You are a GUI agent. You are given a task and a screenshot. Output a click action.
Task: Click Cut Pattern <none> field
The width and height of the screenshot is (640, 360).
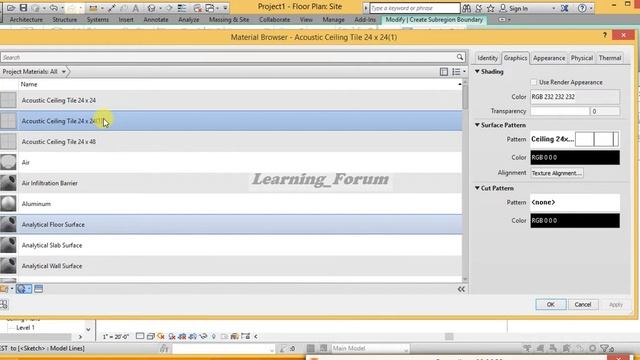[x=575, y=202]
